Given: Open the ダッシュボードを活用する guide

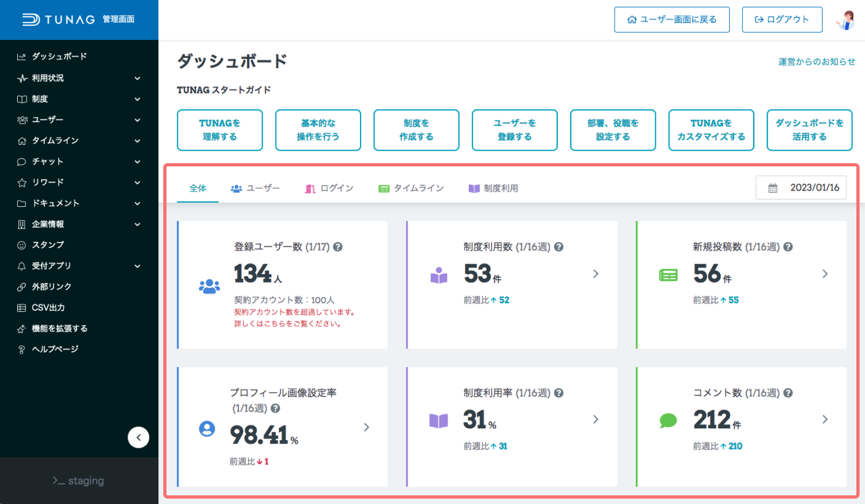Looking at the screenshot, I should coord(809,130).
